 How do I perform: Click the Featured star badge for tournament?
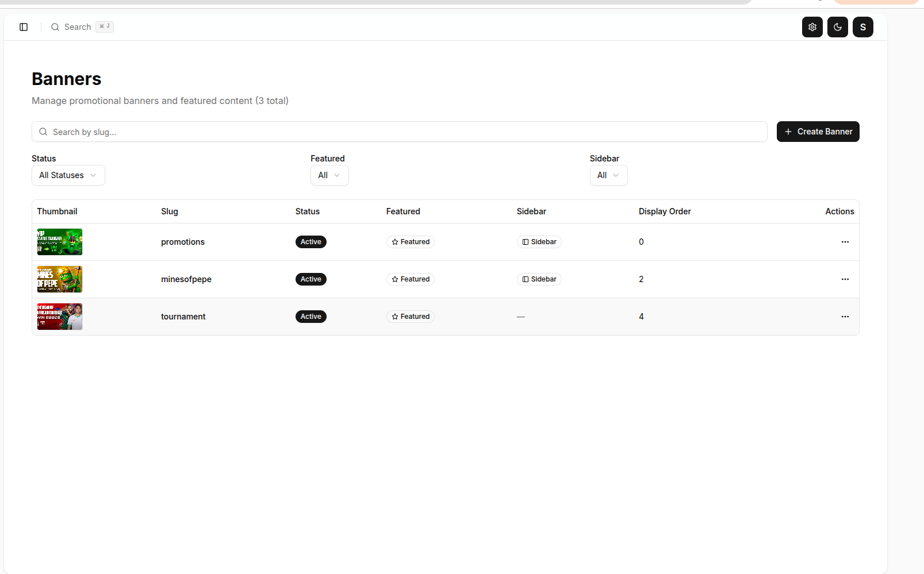pyautogui.click(x=411, y=317)
